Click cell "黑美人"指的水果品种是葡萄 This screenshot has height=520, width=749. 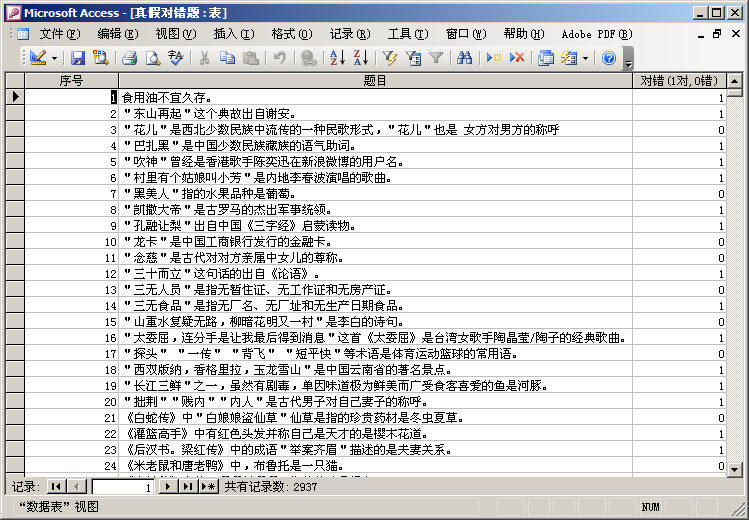click(375, 193)
